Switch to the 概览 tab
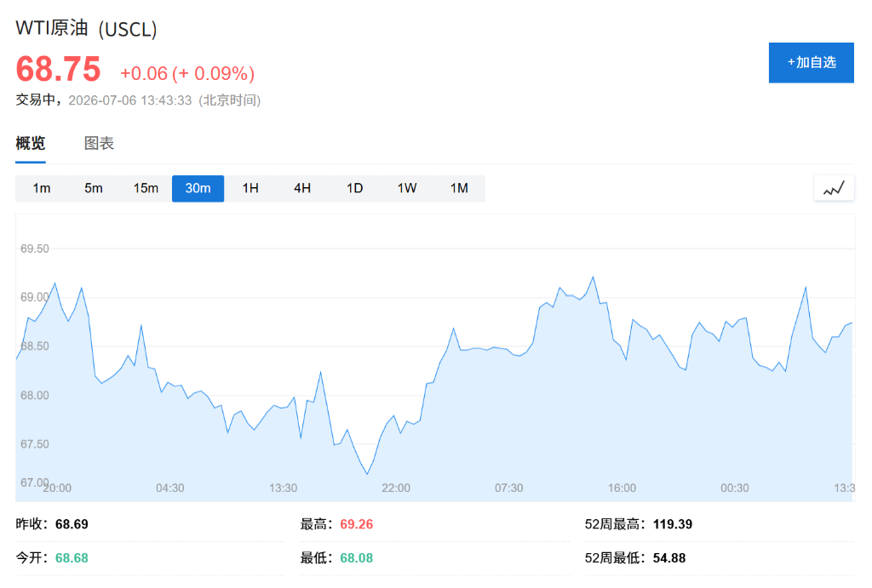 [31, 144]
